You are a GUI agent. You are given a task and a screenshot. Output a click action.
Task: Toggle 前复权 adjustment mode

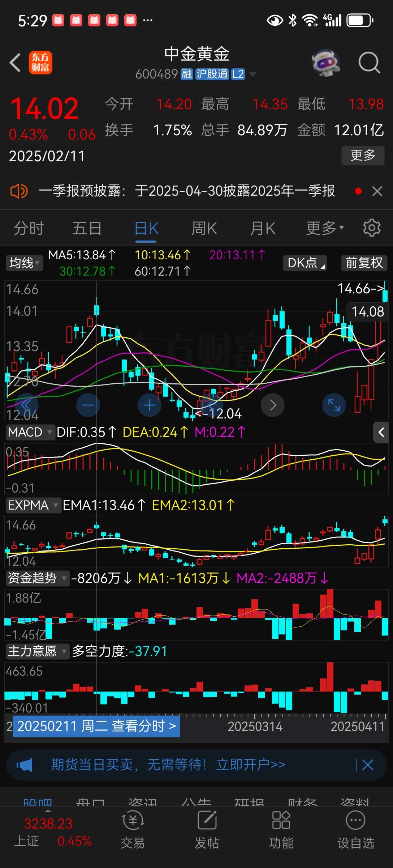[x=364, y=263]
